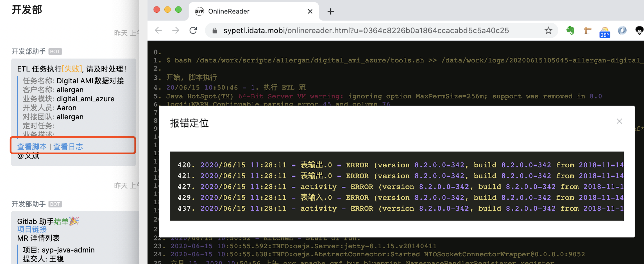Close the 报错定位 dialog

(619, 121)
